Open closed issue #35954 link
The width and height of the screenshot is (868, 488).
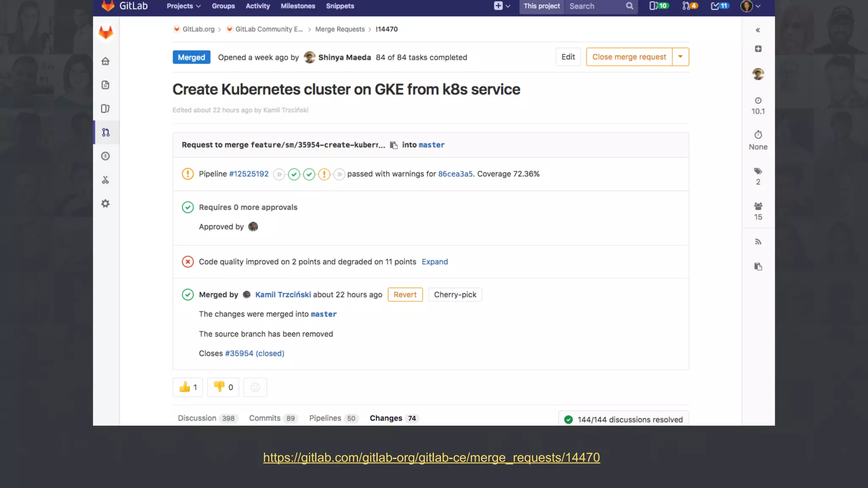pos(254,354)
